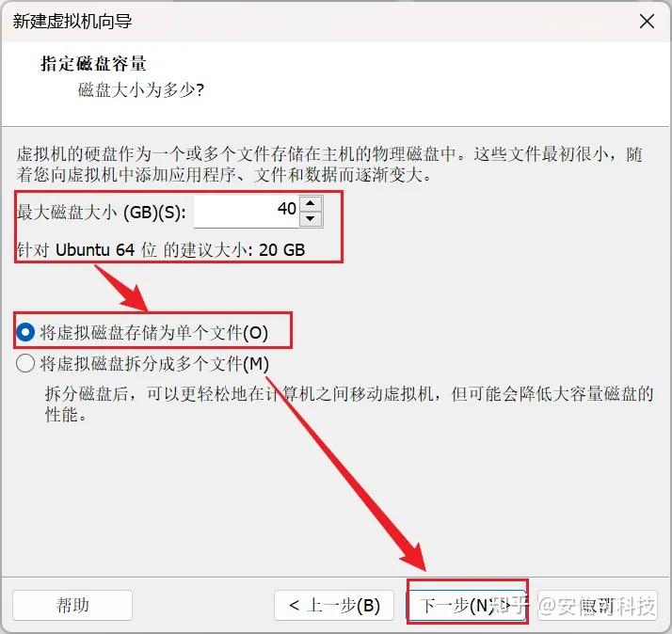Close the 新建虚拟机向导 dialog with X
Image resolution: width=672 pixels, height=634 pixels.
coord(647,21)
